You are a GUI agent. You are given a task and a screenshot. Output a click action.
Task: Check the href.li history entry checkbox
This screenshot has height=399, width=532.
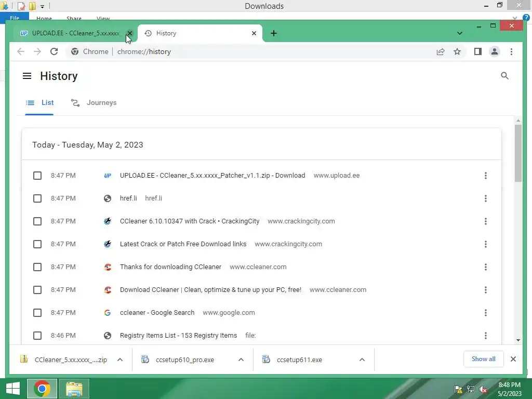coord(37,198)
